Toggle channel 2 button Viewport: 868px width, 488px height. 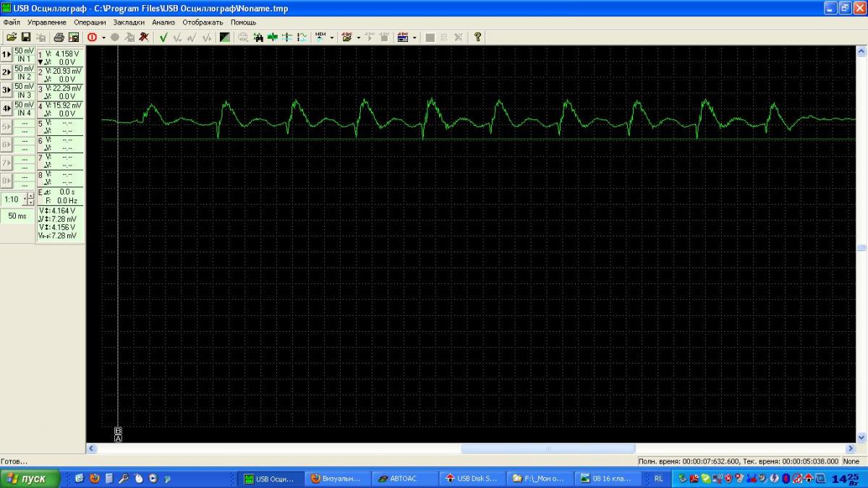(x=7, y=72)
